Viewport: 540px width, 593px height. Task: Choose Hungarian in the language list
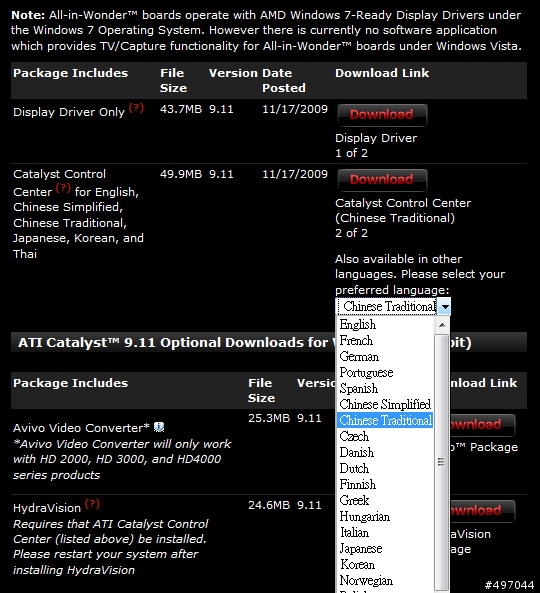click(x=385, y=516)
